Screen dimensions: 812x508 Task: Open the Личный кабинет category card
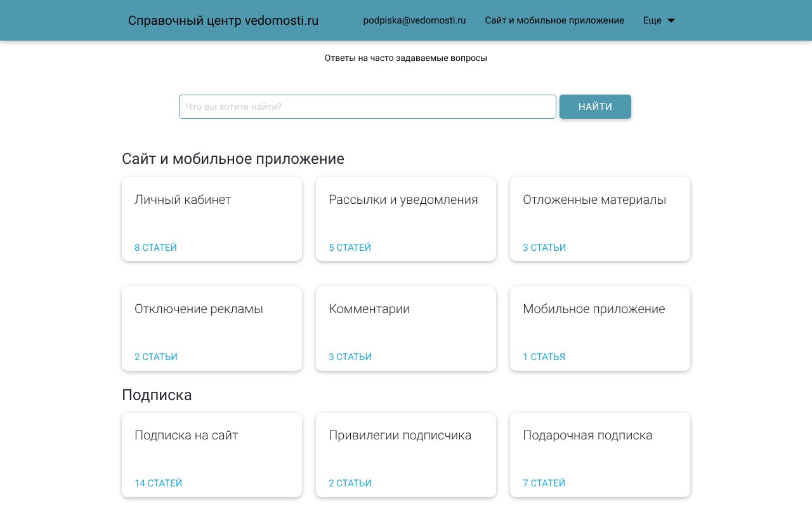click(x=212, y=219)
